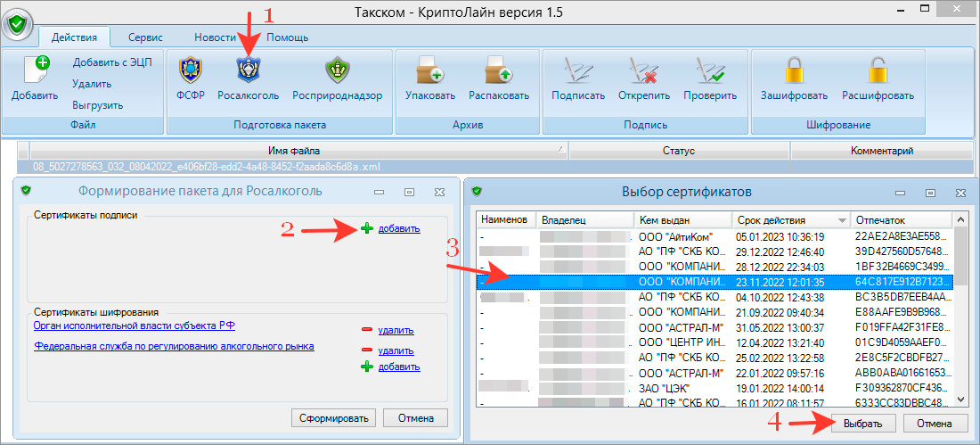Click the Наименов column header

(x=506, y=220)
